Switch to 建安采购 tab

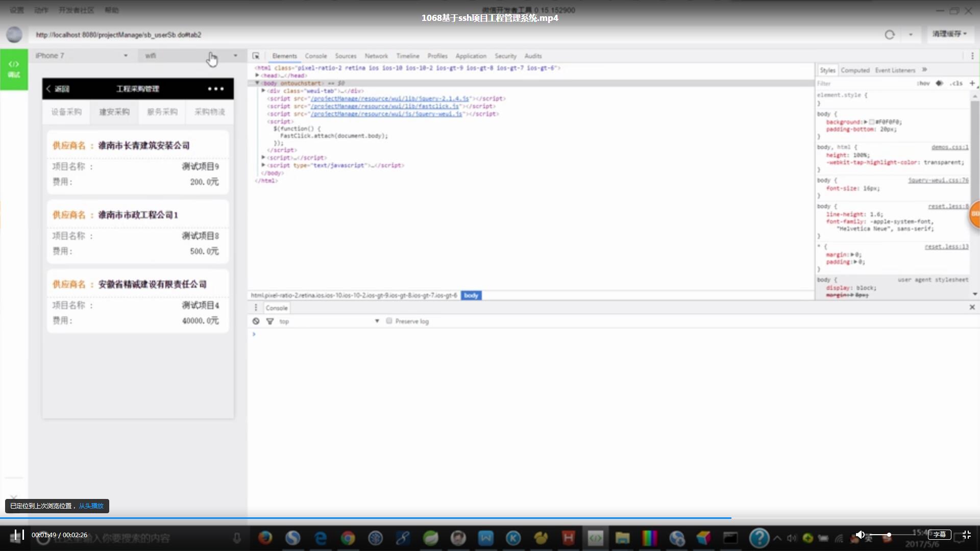point(114,112)
